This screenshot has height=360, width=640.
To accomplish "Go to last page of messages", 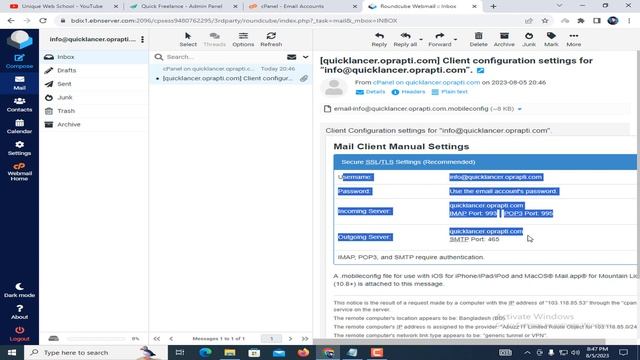I will 305,338.
